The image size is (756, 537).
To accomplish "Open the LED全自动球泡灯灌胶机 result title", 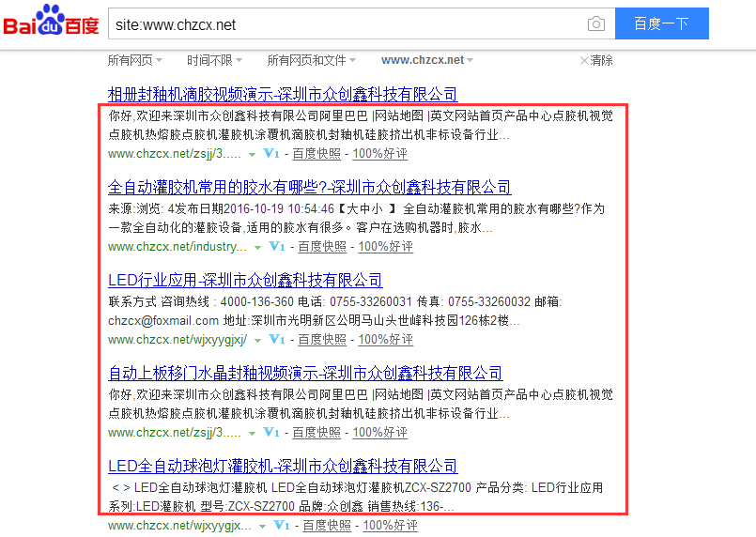I will (283, 466).
